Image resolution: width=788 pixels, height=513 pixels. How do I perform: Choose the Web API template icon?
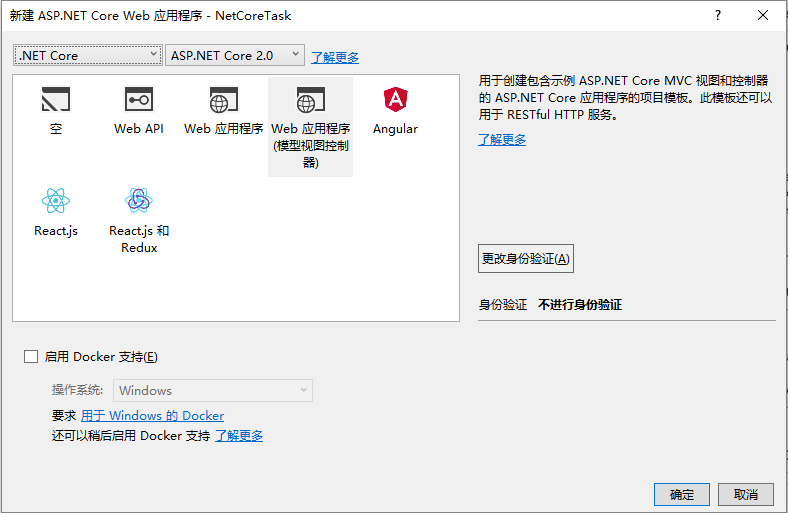[x=139, y=99]
